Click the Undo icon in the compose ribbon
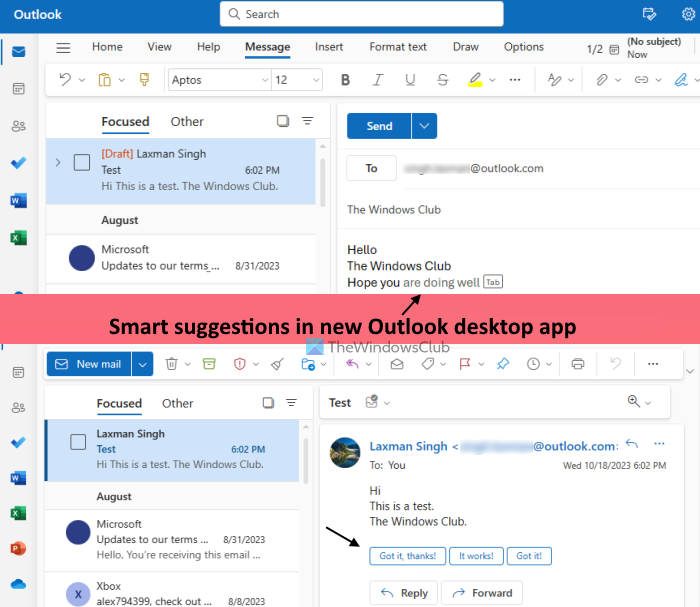The width and height of the screenshot is (700, 607). coord(65,80)
